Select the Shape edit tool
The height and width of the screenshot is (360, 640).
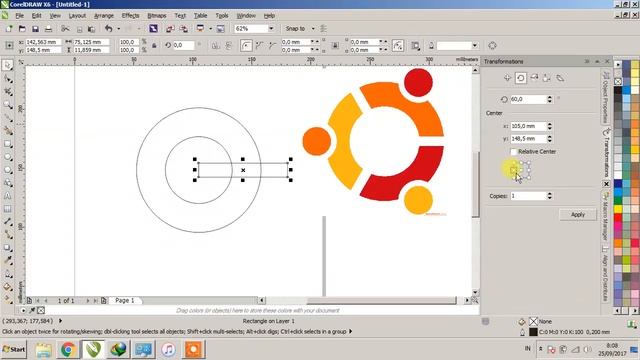(7, 78)
